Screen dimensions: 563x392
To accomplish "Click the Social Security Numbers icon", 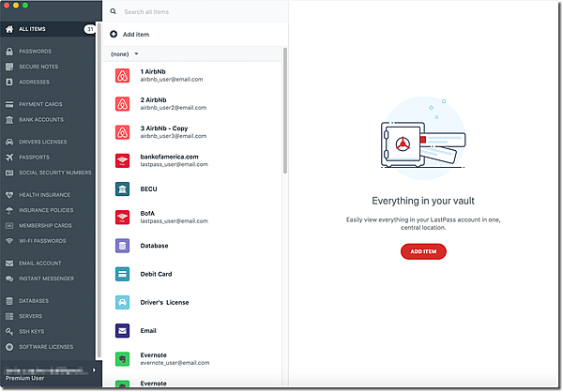I will point(9,173).
